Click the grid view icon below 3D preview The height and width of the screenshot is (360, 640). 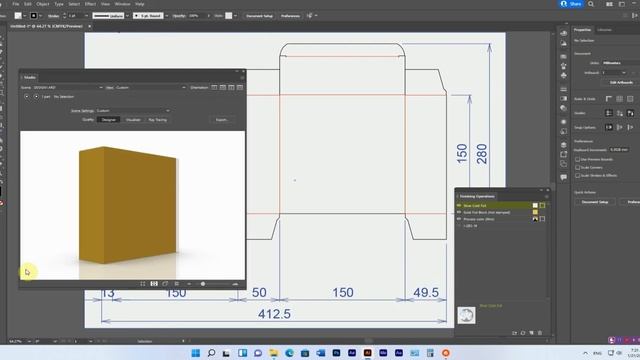pos(154,284)
